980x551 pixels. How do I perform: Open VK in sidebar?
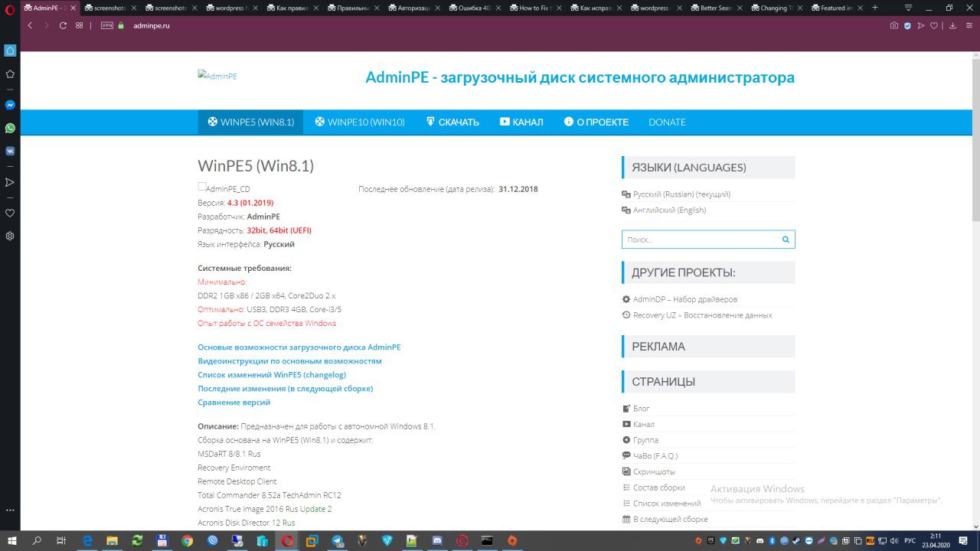pyautogui.click(x=10, y=151)
